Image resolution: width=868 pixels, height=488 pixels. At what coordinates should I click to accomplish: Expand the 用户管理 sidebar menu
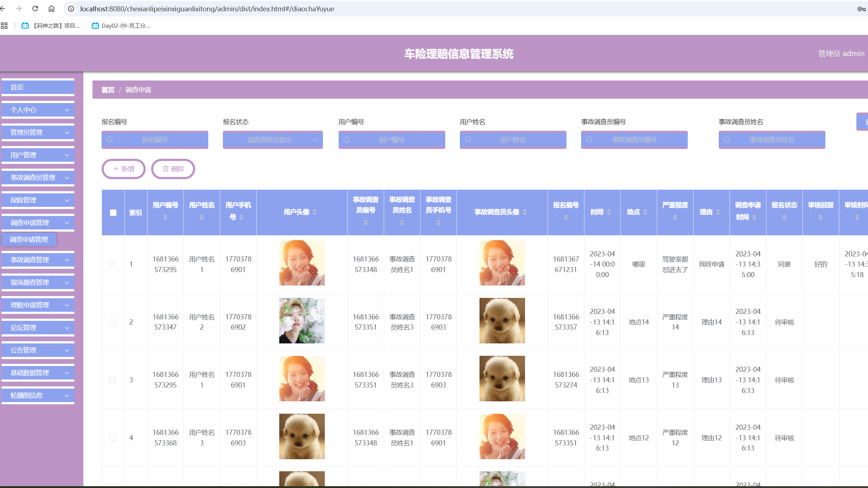tap(38, 155)
